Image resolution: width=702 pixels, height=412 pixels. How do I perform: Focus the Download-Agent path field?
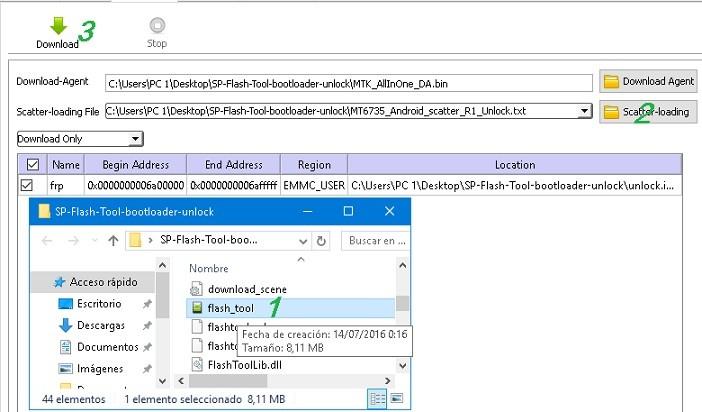[x=349, y=83]
